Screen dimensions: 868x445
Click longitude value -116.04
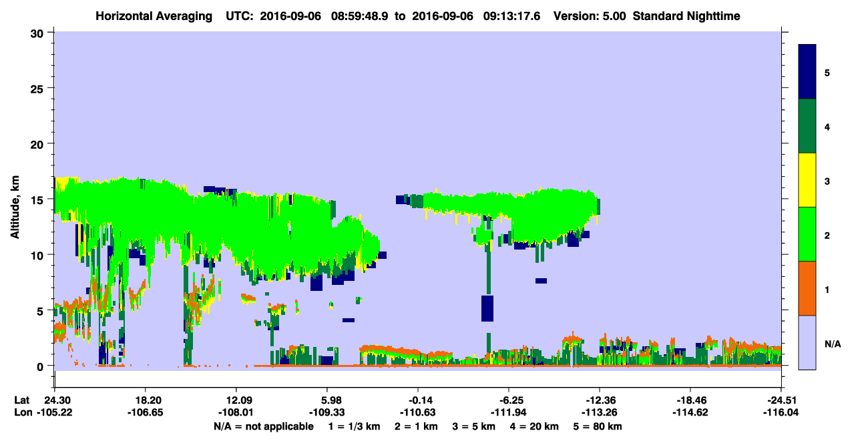coord(781,413)
